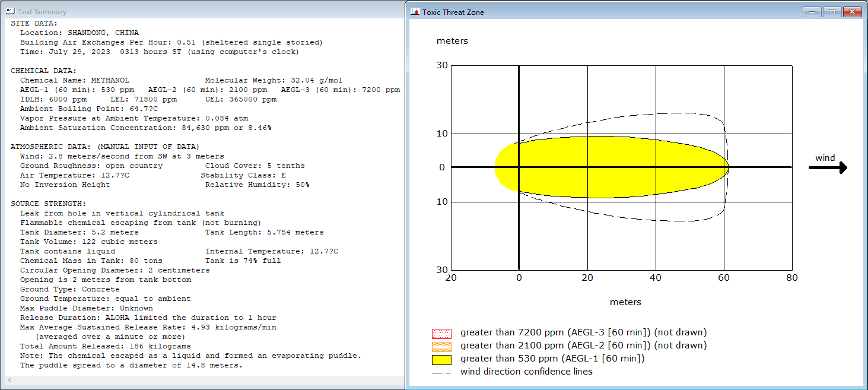Click the dashed confidence line legend sample
Image resolution: width=868 pixels, height=390 pixels.
click(442, 372)
